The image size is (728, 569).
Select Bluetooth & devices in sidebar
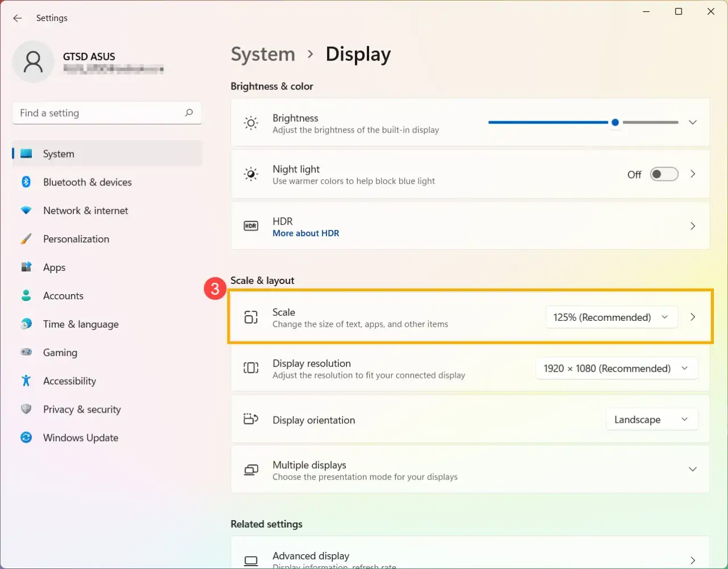(x=87, y=182)
